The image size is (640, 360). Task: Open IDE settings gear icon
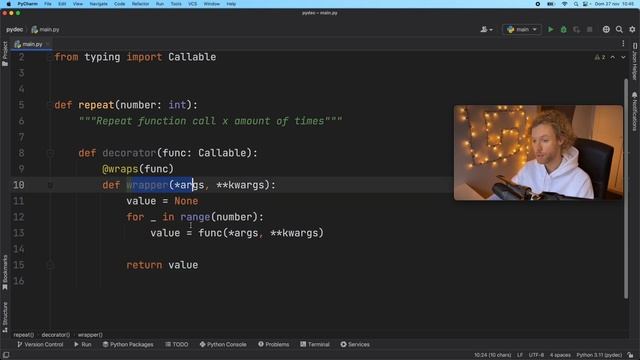tap(632, 29)
